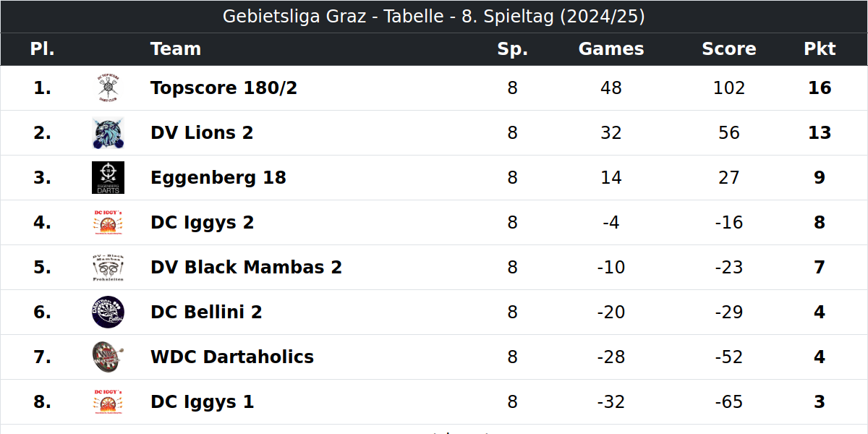Screen dimensions: 868x434
Task: Click the DC Iggys 2 team logo
Action: [x=108, y=223]
